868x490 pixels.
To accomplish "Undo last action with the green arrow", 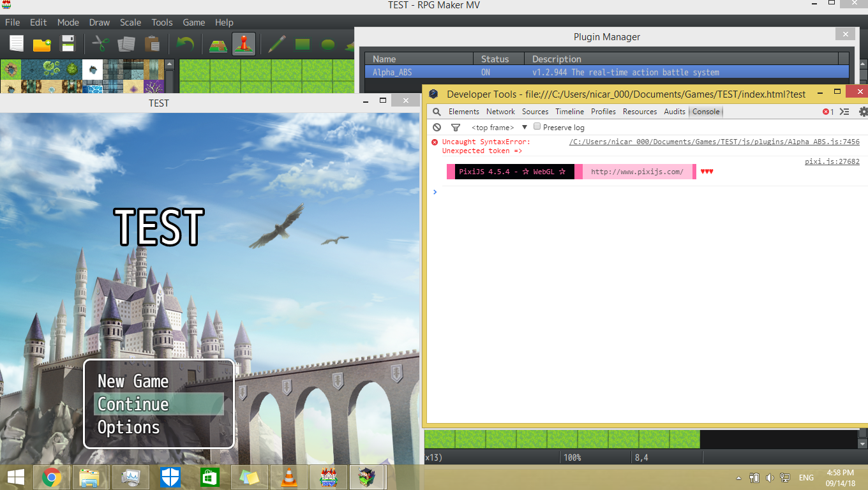I will point(185,44).
